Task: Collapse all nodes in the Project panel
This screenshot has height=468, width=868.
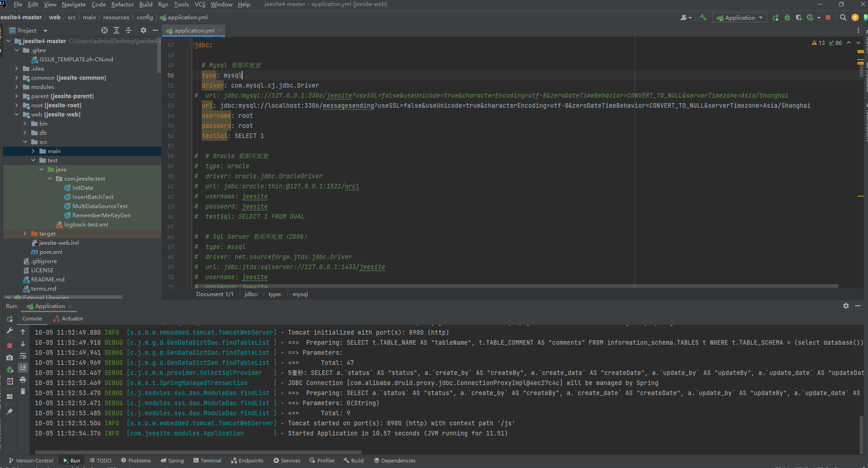Action: click(x=128, y=30)
